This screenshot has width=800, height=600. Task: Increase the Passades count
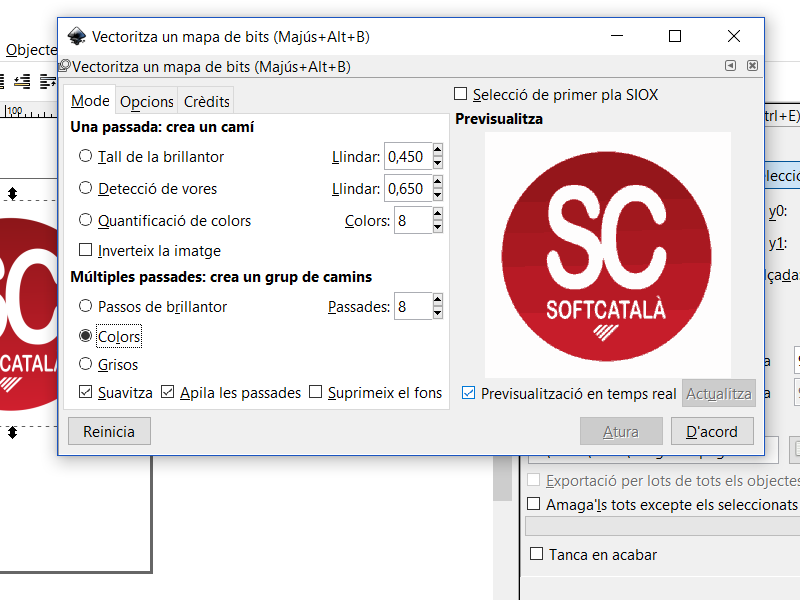point(437,299)
